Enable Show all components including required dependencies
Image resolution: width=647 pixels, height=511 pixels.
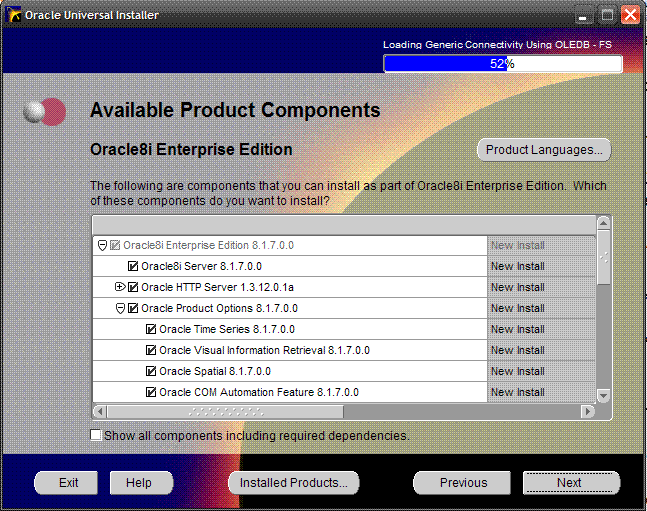click(96, 435)
